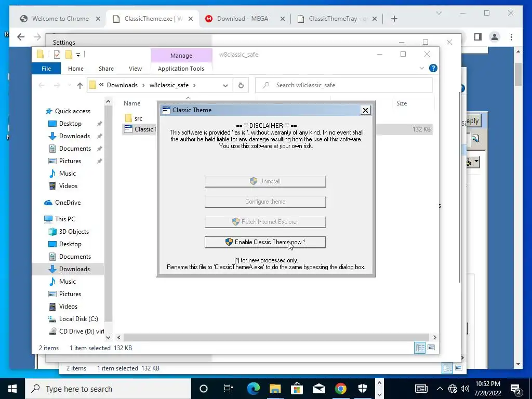The image size is (532, 399).
Task: Close the Classic Theme dialog
Action: (365, 110)
